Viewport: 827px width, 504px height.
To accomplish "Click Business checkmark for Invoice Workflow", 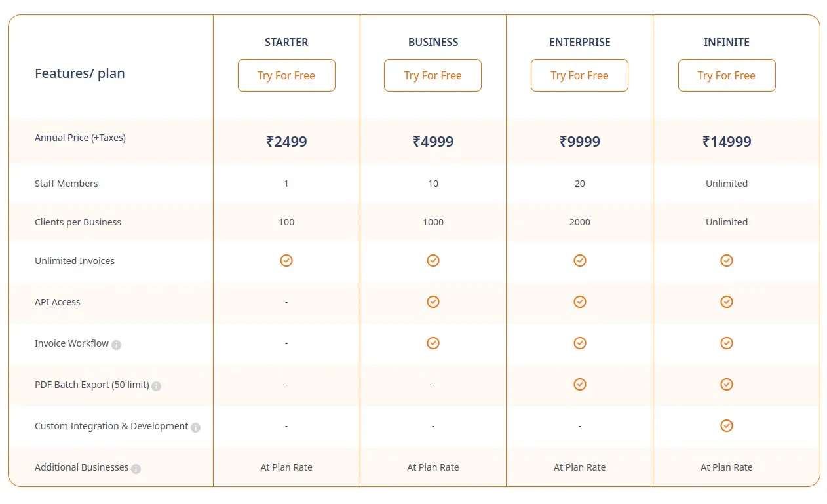I will pyautogui.click(x=433, y=343).
